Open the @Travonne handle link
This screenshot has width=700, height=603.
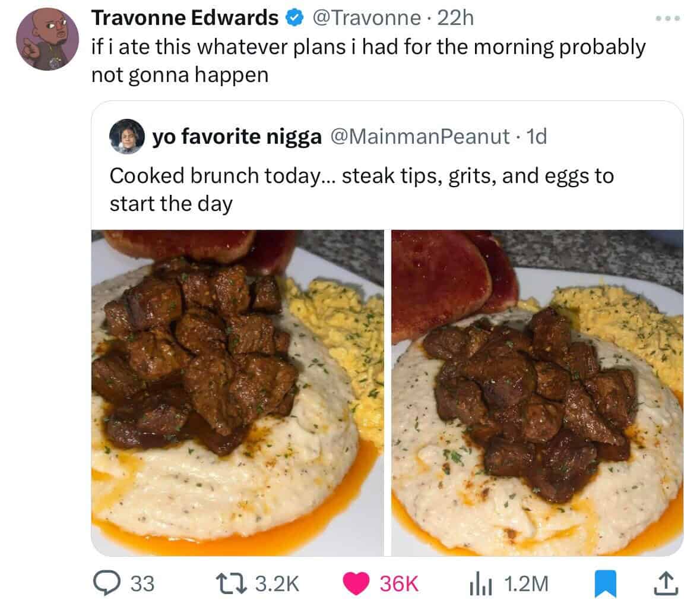click(x=366, y=18)
